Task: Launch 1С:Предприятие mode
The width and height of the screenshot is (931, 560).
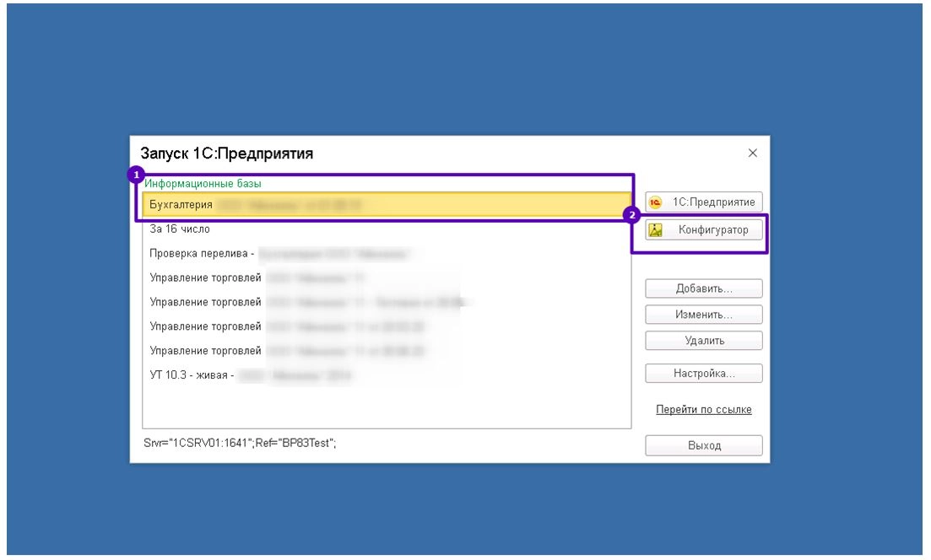Action: click(x=704, y=202)
